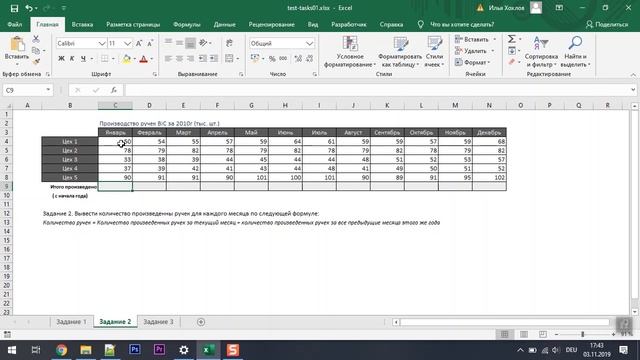Toggle align text left
Screen dimensions: 640x360
pos(168,59)
